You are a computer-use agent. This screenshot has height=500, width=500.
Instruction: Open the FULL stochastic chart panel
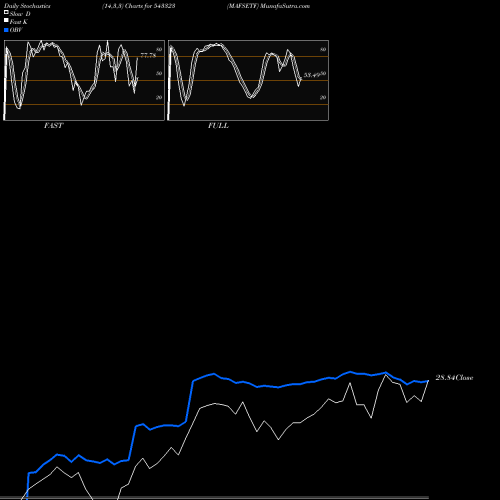(248, 80)
